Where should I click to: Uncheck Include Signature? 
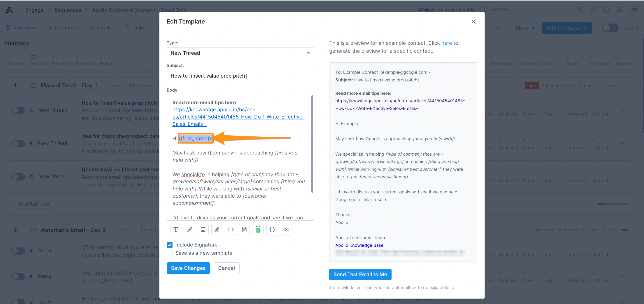[x=170, y=245]
